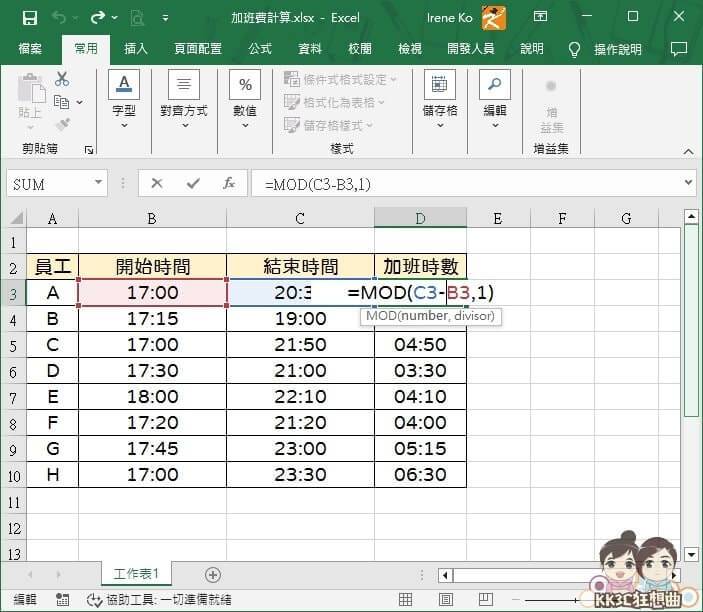Click 條件式格式設定 button
The image size is (703, 612).
click(x=340, y=79)
